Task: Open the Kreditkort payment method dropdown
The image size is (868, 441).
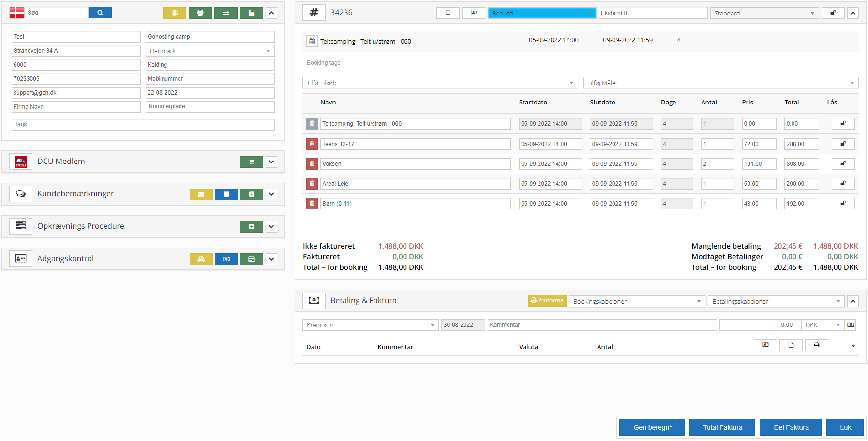Action: coord(370,325)
